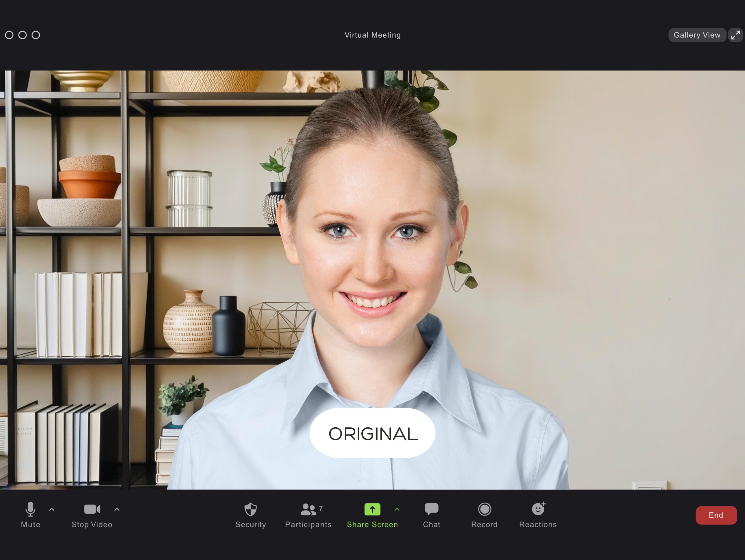Enter full screen with the expand arrows icon

[x=736, y=35]
